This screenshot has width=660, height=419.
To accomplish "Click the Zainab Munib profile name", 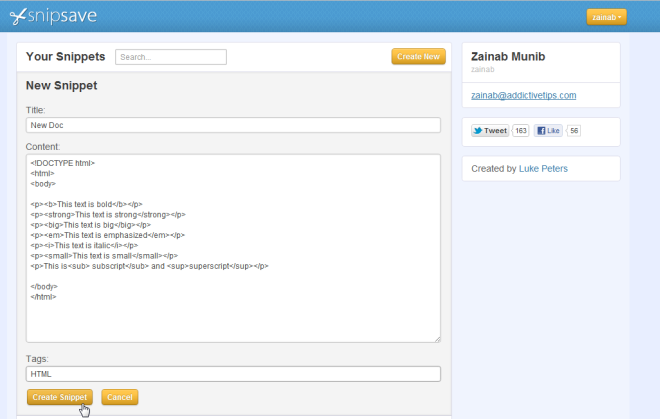I will click(508, 56).
